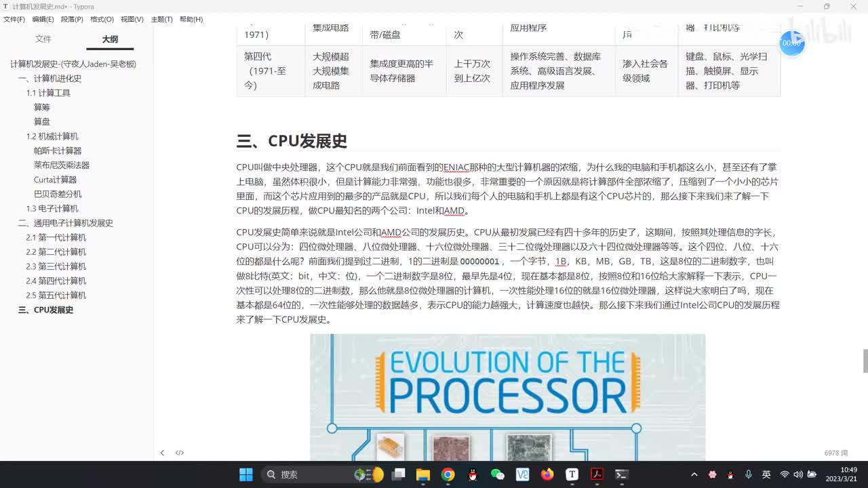Go to outline item 帕斯卡计算器

pyautogui.click(x=58, y=150)
